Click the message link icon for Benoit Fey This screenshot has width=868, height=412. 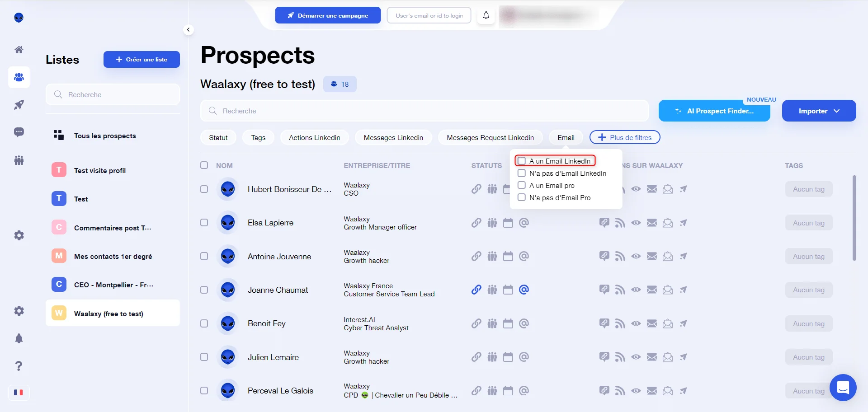(x=604, y=323)
